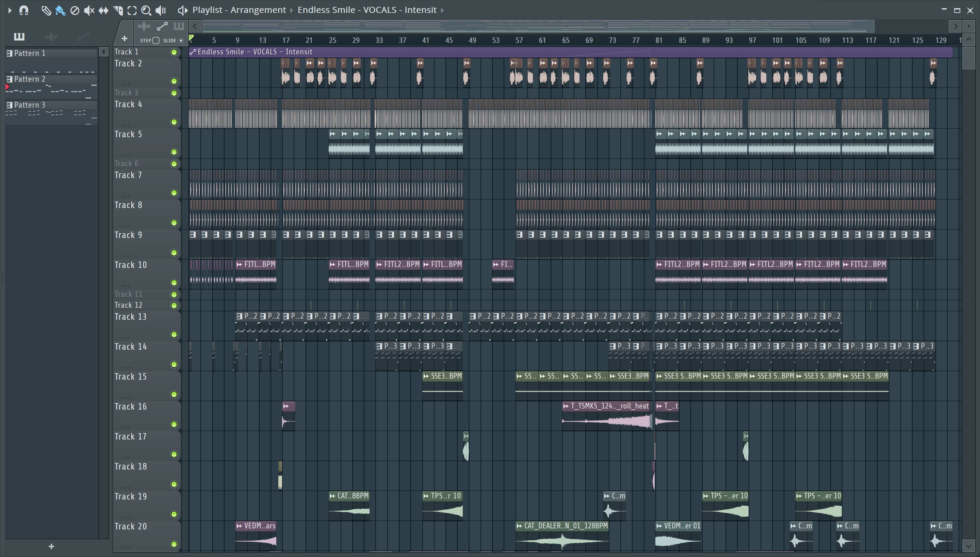Click the small clip on Track 16 near bar 17
This screenshot has width=980, height=557.
(289, 415)
